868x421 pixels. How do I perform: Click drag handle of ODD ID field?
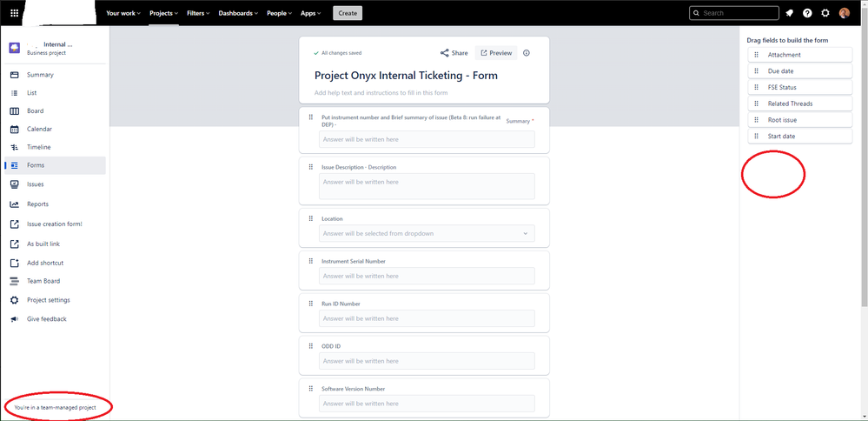point(310,345)
